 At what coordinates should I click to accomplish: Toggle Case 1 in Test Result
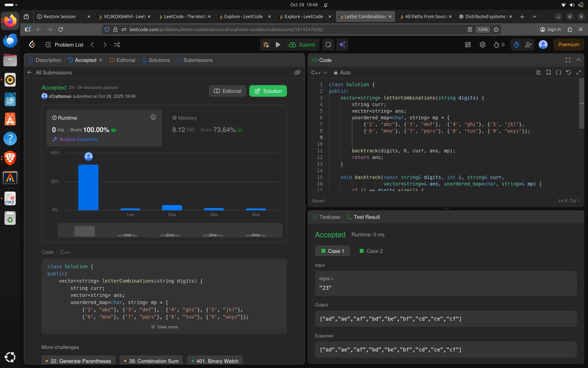click(332, 251)
